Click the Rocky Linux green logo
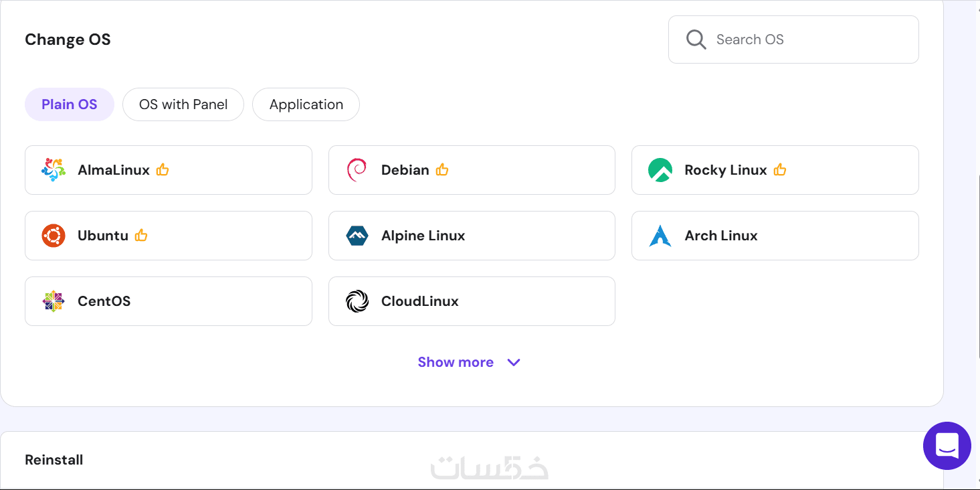The width and height of the screenshot is (980, 490). pyautogui.click(x=660, y=170)
